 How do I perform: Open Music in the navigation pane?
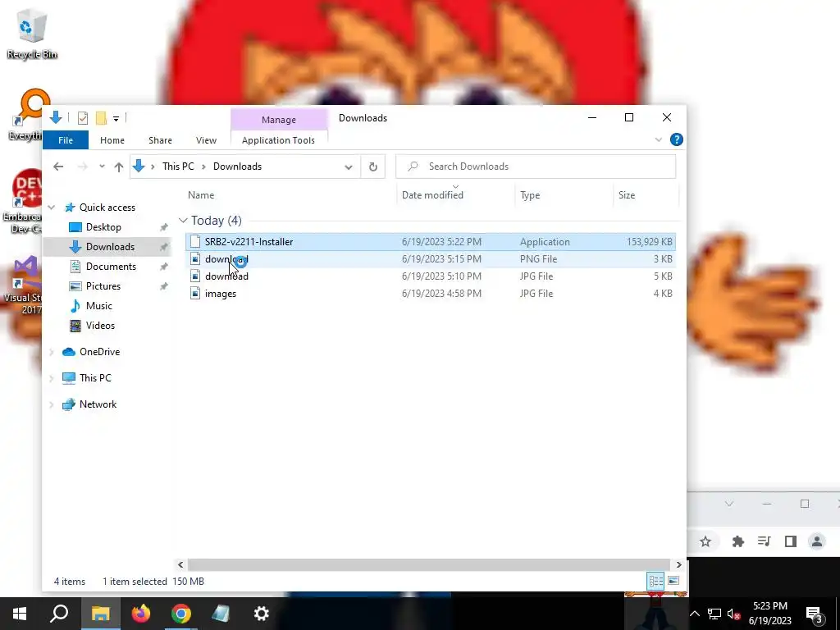click(x=98, y=306)
